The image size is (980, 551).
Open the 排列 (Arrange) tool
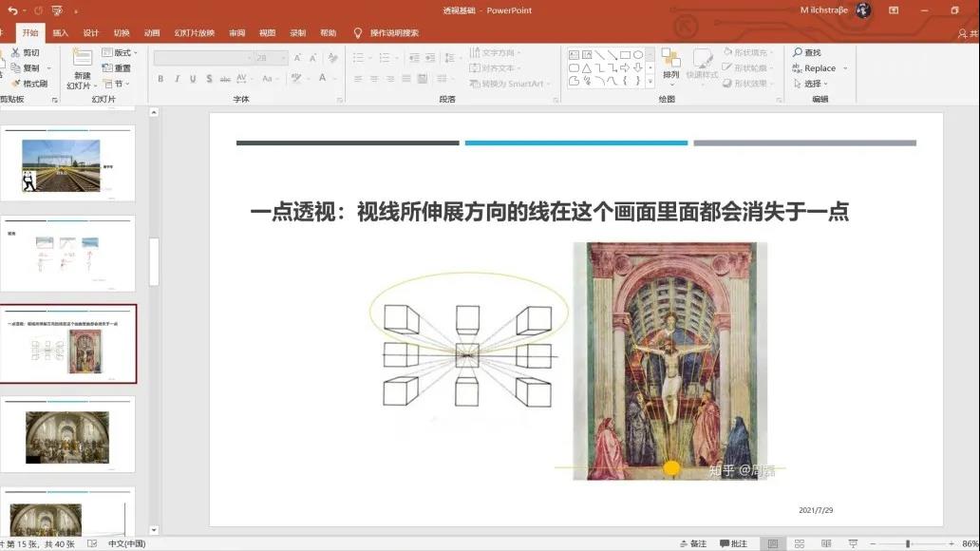670,63
